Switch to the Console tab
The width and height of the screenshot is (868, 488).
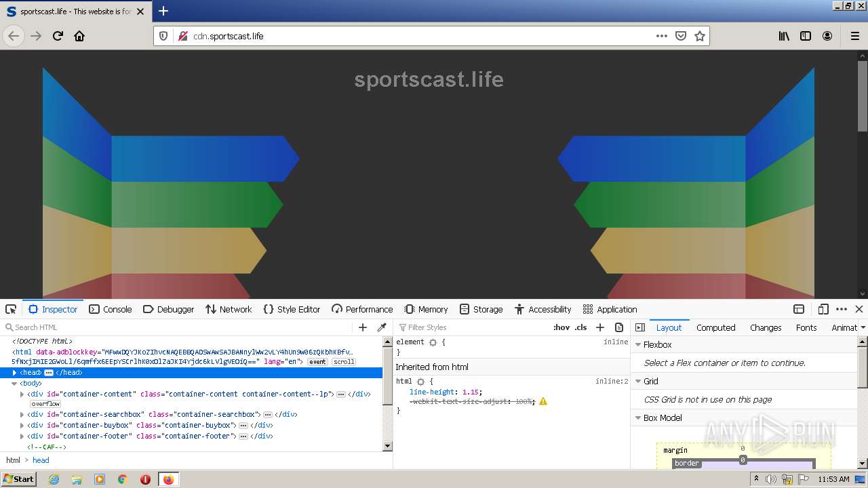coord(111,309)
